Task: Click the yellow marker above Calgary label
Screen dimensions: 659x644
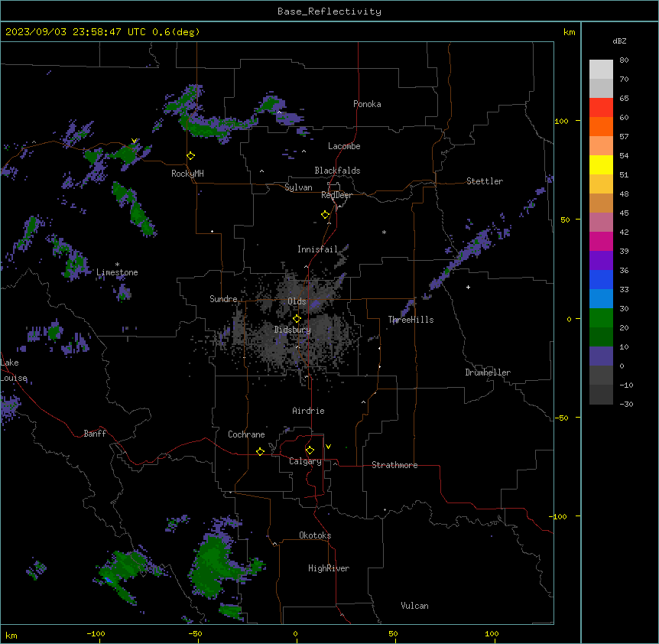Action: 310,450
